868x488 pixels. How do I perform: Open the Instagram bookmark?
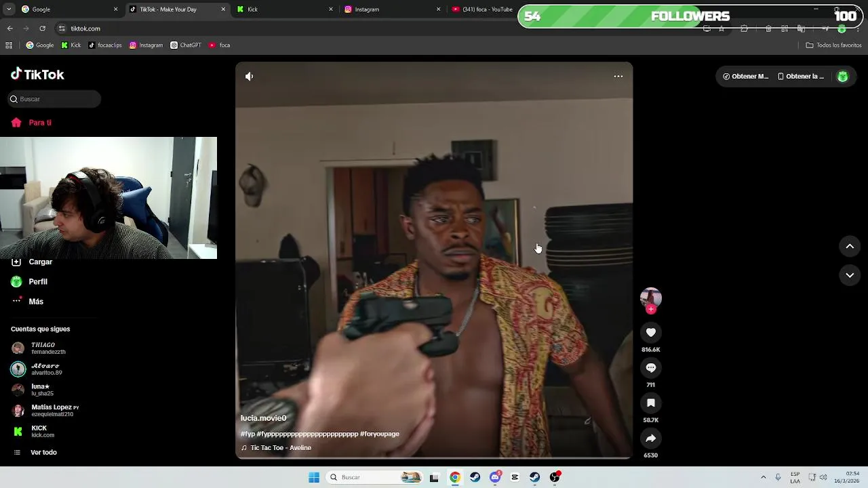tap(146, 45)
